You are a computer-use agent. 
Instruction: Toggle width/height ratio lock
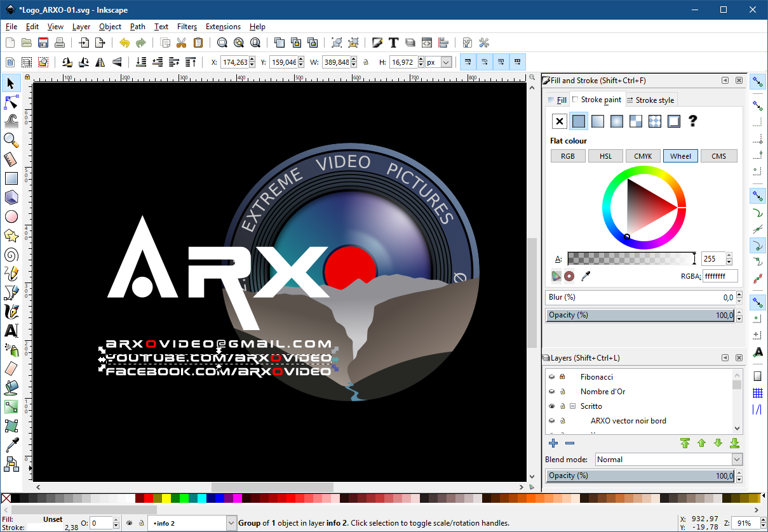pyautogui.click(x=365, y=62)
